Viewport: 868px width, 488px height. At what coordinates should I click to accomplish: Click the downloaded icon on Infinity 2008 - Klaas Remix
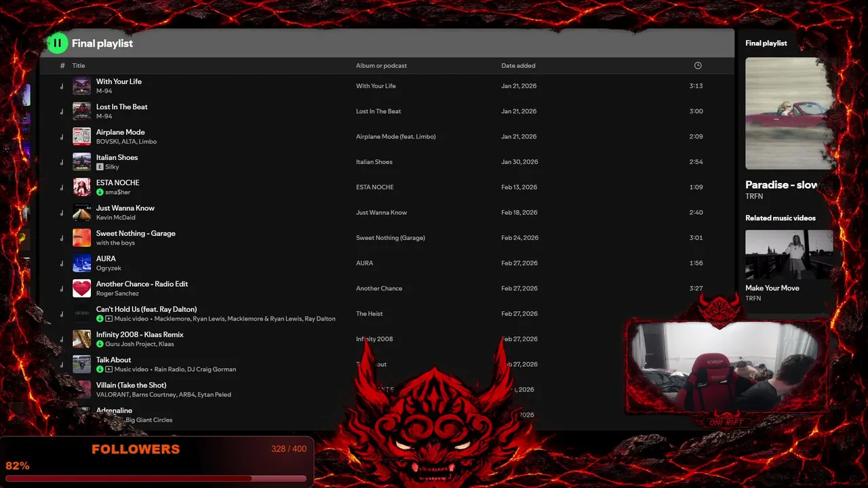100,344
